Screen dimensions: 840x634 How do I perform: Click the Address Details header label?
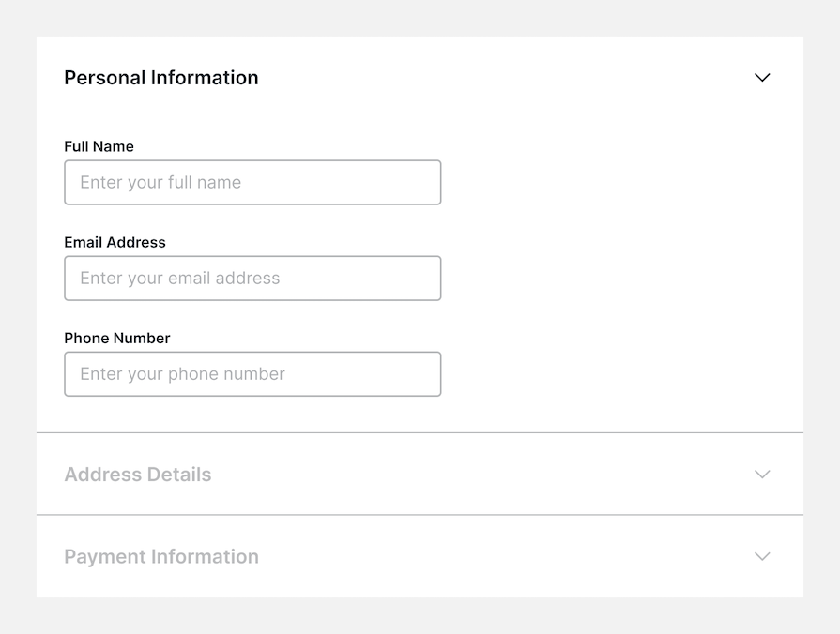tap(137, 475)
